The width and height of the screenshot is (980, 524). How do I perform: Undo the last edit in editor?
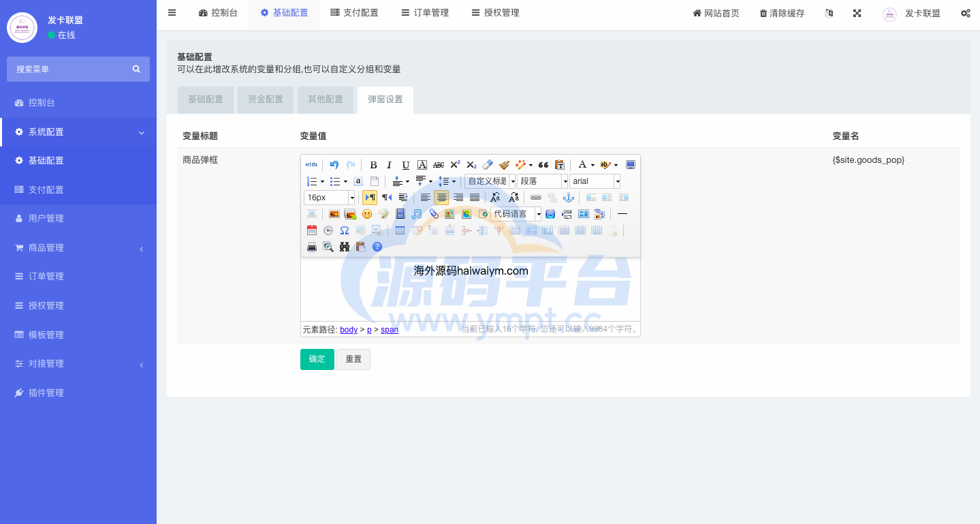pyautogui.click(x=334, y=165)
